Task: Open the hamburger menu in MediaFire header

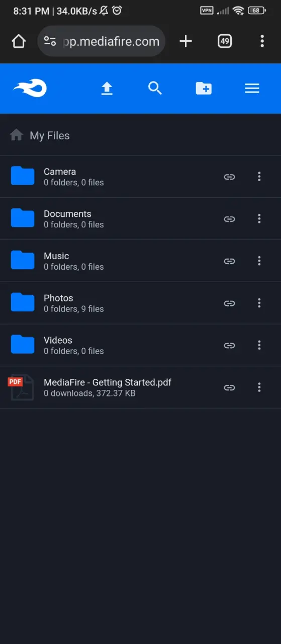Action: (252, 89)
